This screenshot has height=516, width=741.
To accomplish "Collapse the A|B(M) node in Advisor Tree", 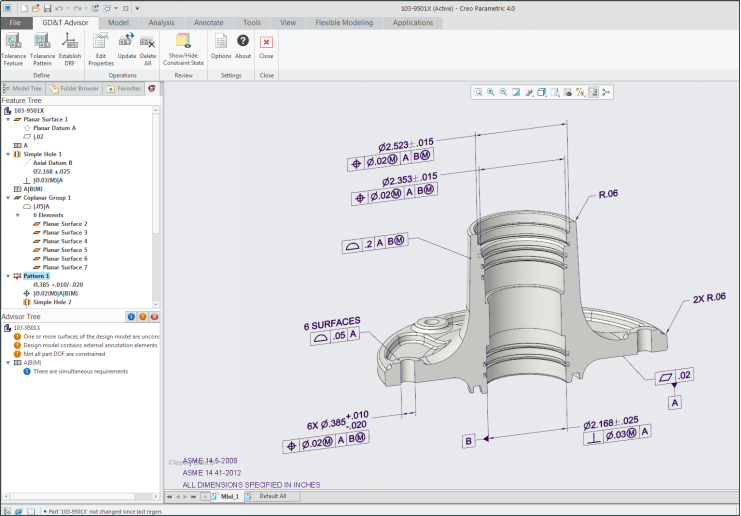I will coord(8,363).
